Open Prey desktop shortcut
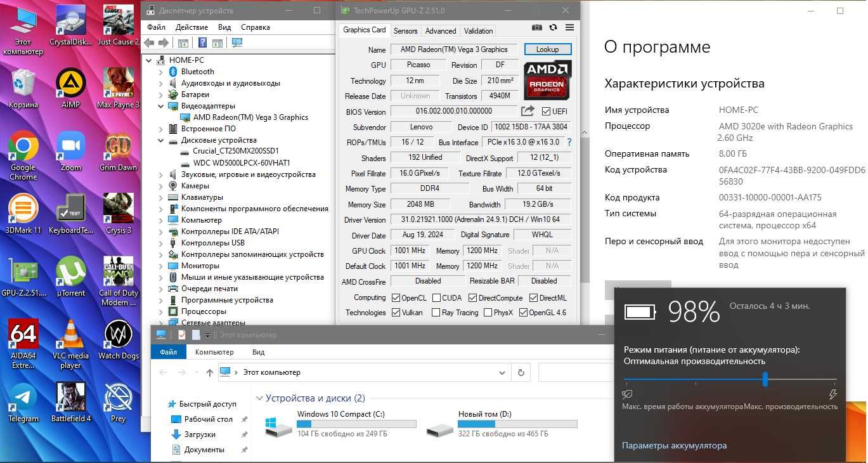The image size is (868, 463). pos(118,403)
